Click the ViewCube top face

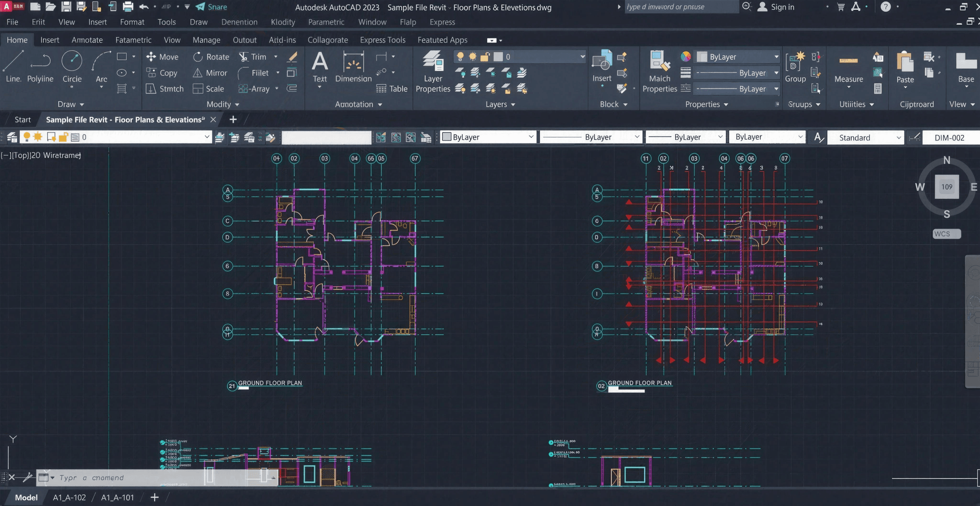(947, 187)
